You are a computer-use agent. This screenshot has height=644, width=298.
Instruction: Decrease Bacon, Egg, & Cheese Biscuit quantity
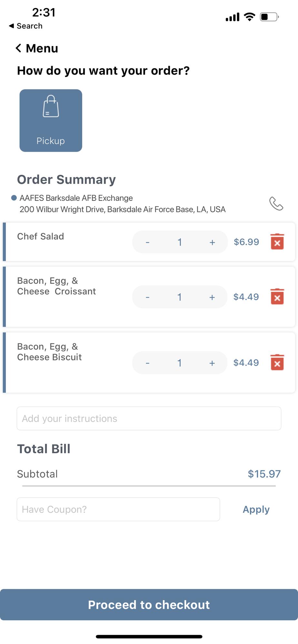pos(148,363)
